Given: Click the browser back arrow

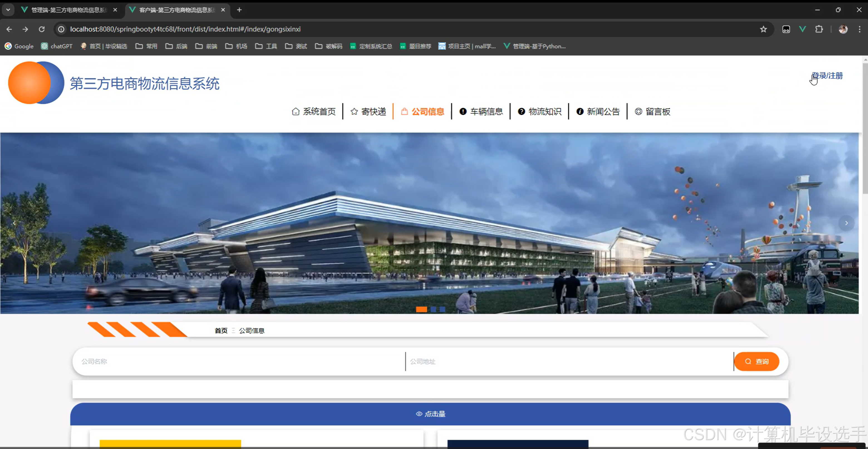Looking at the screenshot, I should click(x=9, y=29).
